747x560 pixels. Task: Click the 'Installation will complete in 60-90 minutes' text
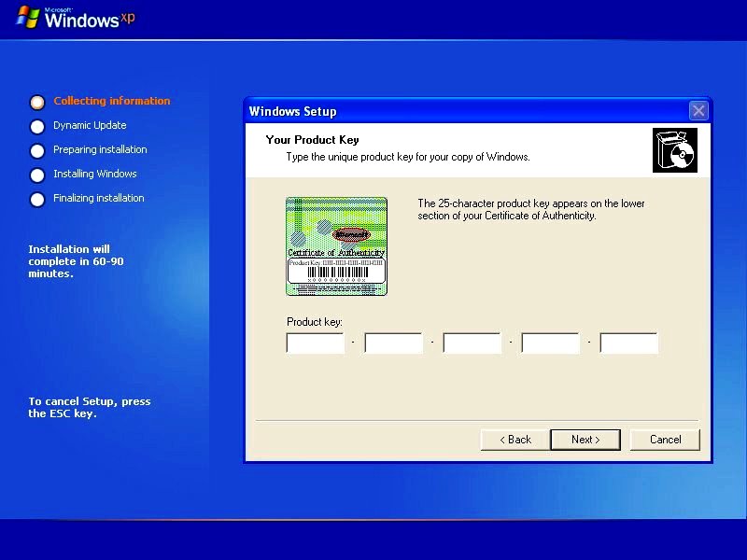pyautogui.click(x=76, y=261)
